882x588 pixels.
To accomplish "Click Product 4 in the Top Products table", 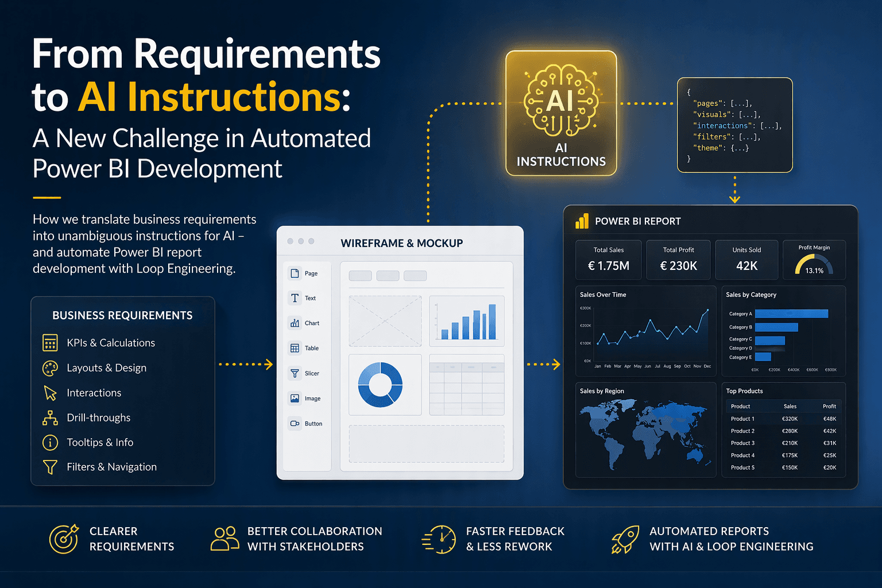I will click(743, 455).
